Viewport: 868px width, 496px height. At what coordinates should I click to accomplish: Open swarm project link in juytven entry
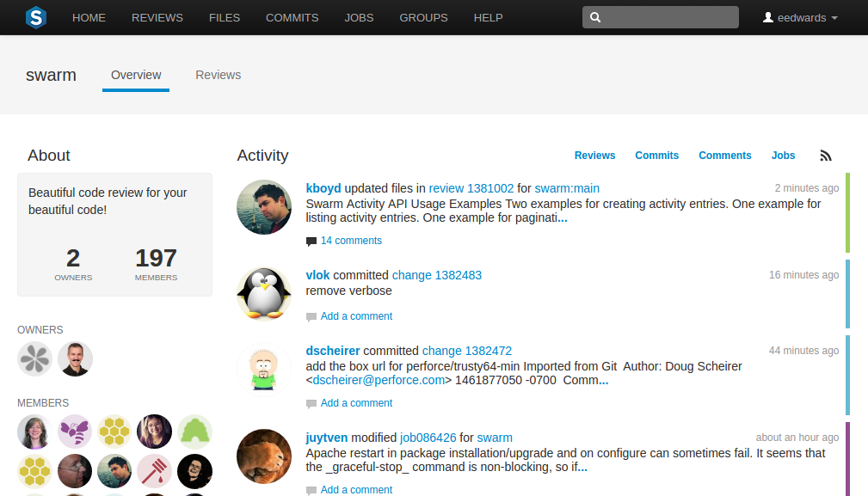(495, 438)
